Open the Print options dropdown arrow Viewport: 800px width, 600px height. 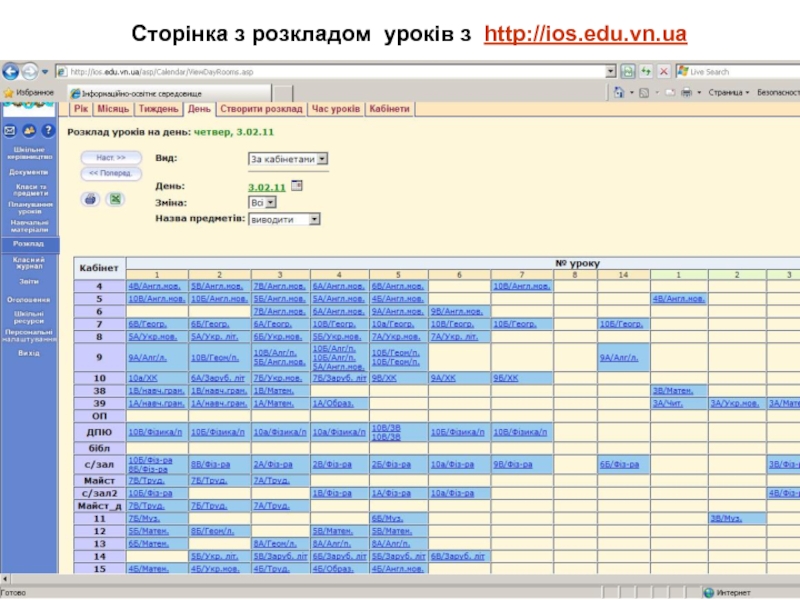click(698, 92)
